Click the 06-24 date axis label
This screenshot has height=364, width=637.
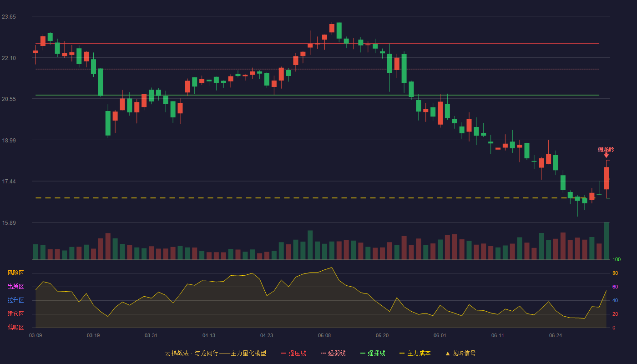(x=556, y=335)
